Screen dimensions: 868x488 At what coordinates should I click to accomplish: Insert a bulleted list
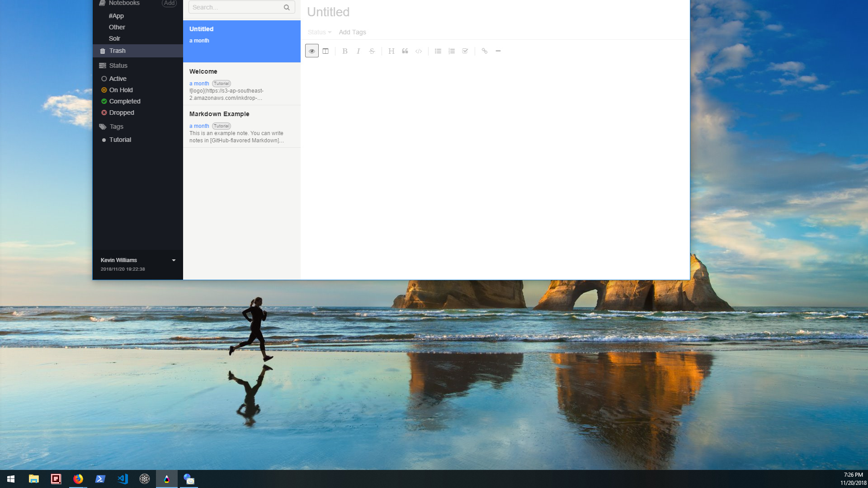[x=438, y=51]
